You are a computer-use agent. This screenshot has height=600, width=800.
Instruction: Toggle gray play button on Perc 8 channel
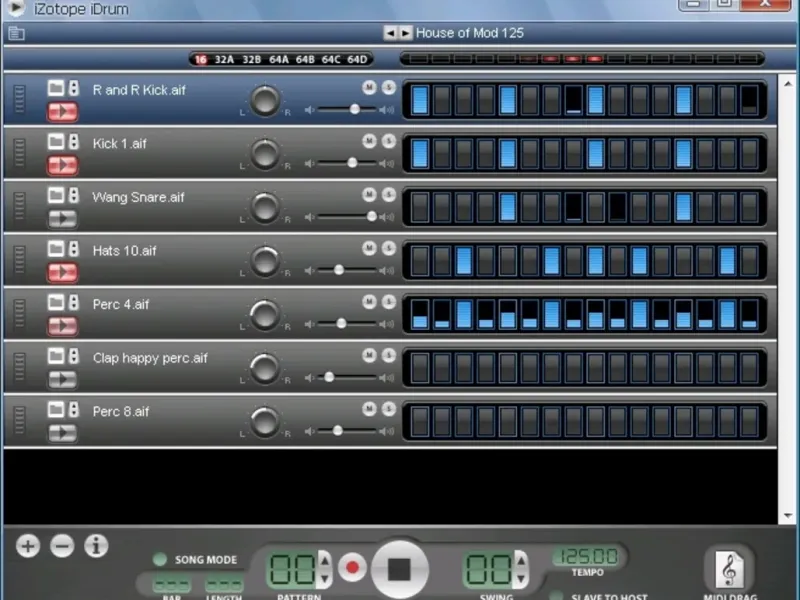click(63, 433)
